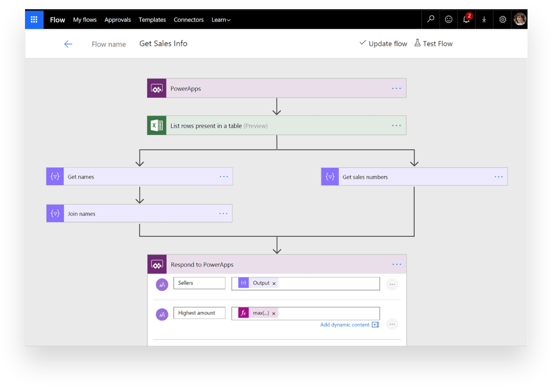Open the notifications bell

[x=466, y=19]
